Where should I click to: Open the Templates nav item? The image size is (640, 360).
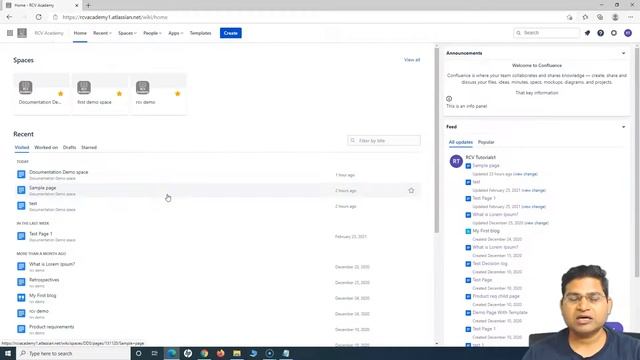click(200, 33)
